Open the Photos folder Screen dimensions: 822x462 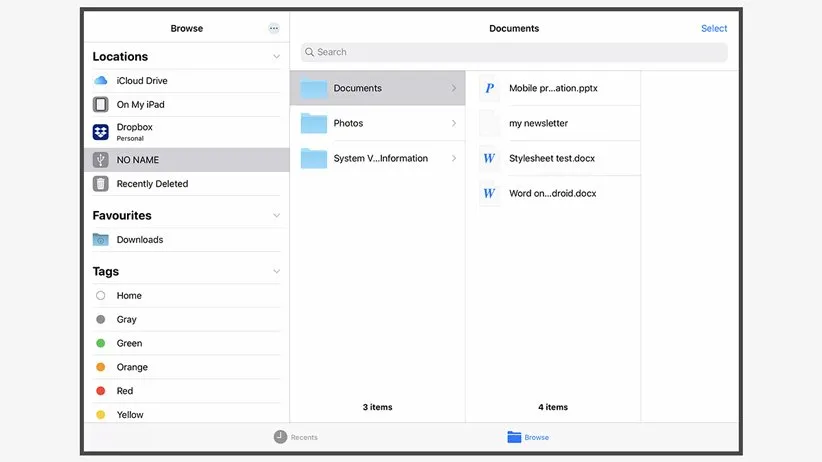(x=348, y=123)
